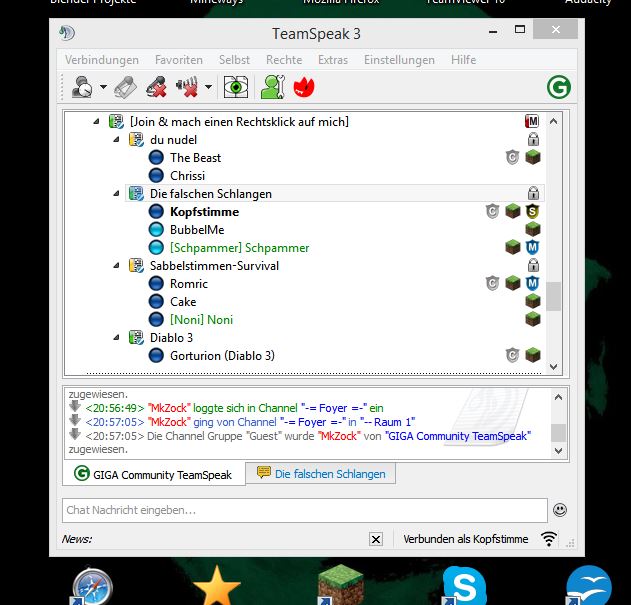Click the green GIGA logo icon

[x=558, y=87]
